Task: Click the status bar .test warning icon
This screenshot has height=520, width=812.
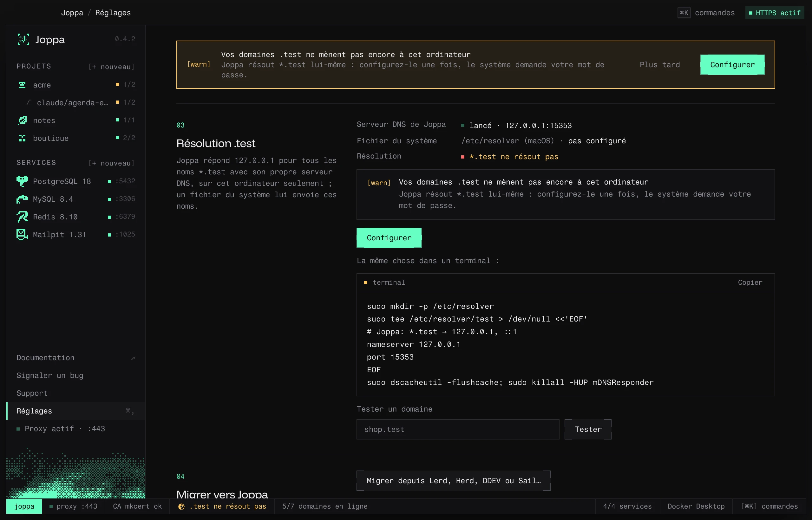Action: [181, 506]
